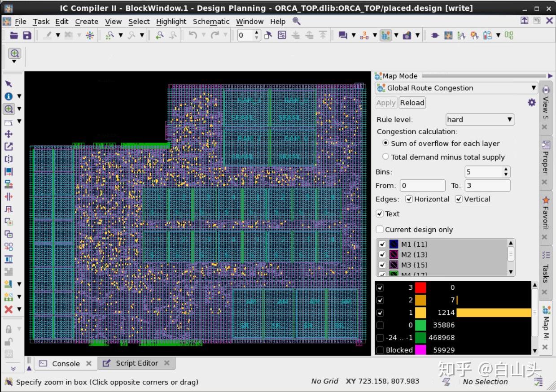Click the red color swatch for bin 3
Image resolution: width=556 pixels, height=392 pixels.
click(420, 287)
